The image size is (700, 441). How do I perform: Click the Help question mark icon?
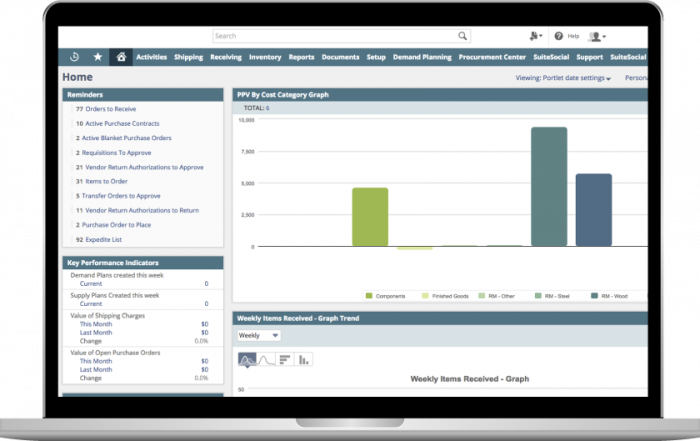558,36
